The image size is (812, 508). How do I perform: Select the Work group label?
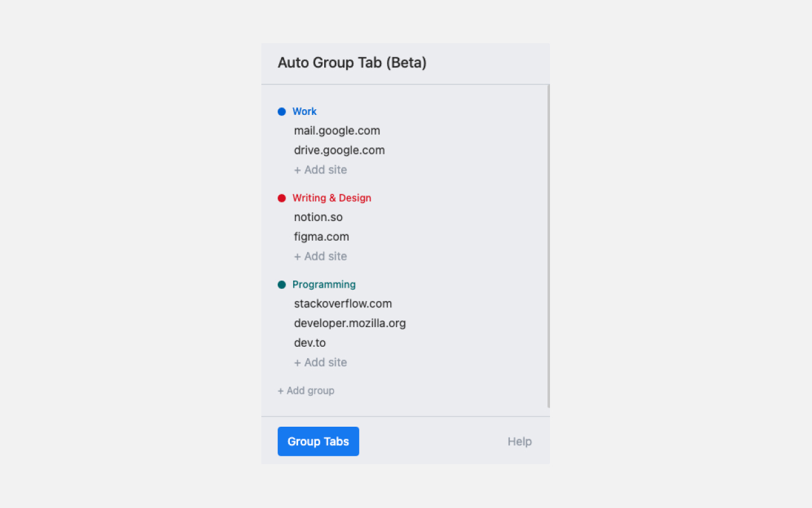tap(304, 111)
